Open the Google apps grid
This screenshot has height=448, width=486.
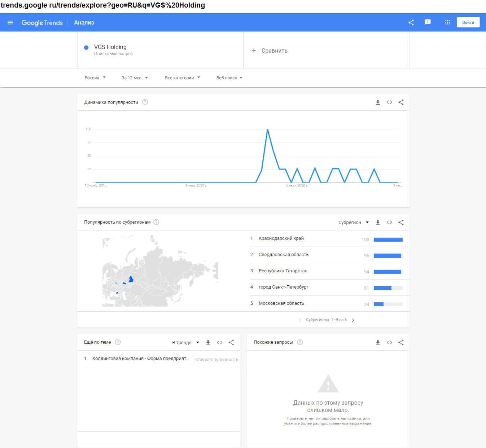[447, 22]
